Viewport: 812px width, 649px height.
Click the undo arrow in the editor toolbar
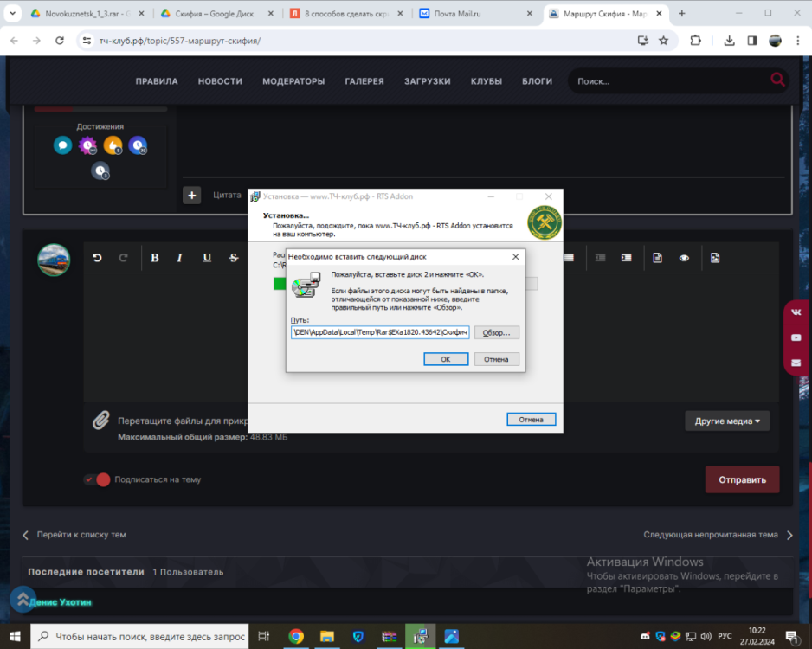[98, 258]
